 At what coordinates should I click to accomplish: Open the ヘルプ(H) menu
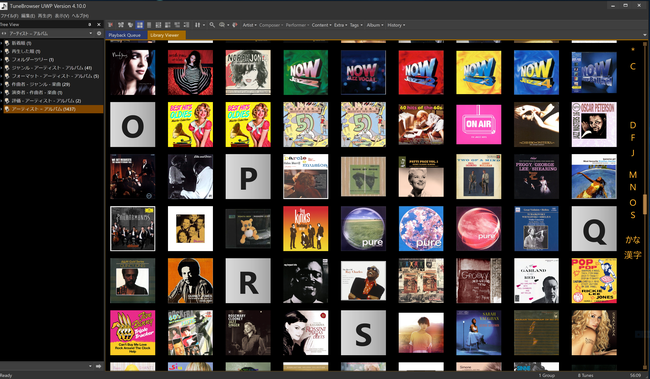[80, 16]
